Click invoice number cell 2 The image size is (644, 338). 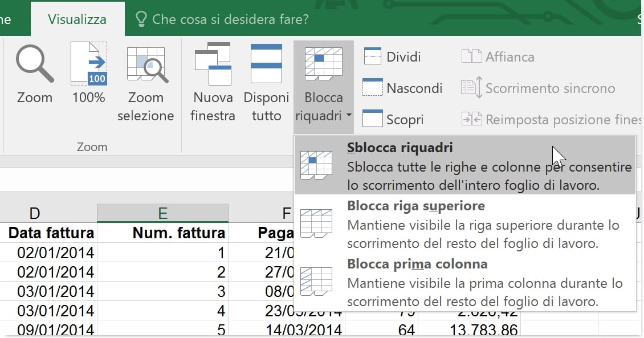(x=162, y=271)
